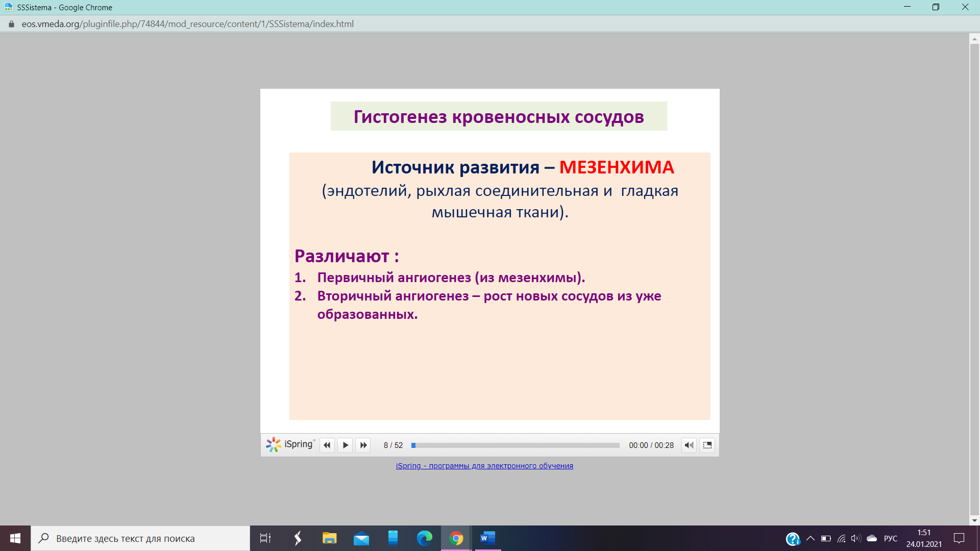
Task: Skip to the next slide
Action: tap(363, 445)
